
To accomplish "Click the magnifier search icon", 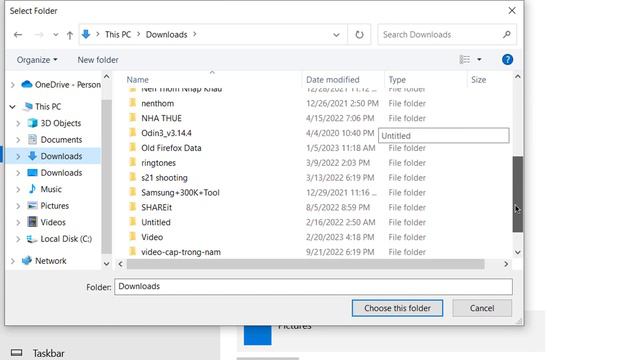I will [507, 35].
